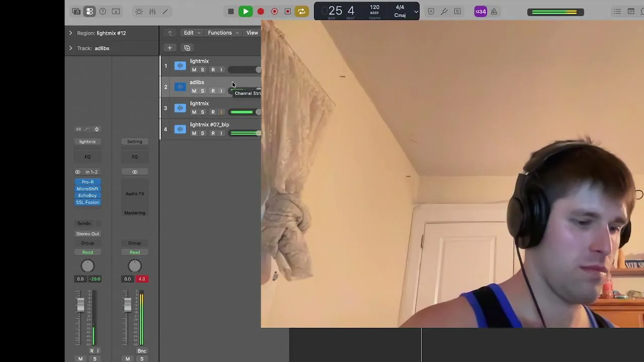Open the SSL Fusion plugin
Image resolution: width=644 pixels, height=362 pixels.
88,202
